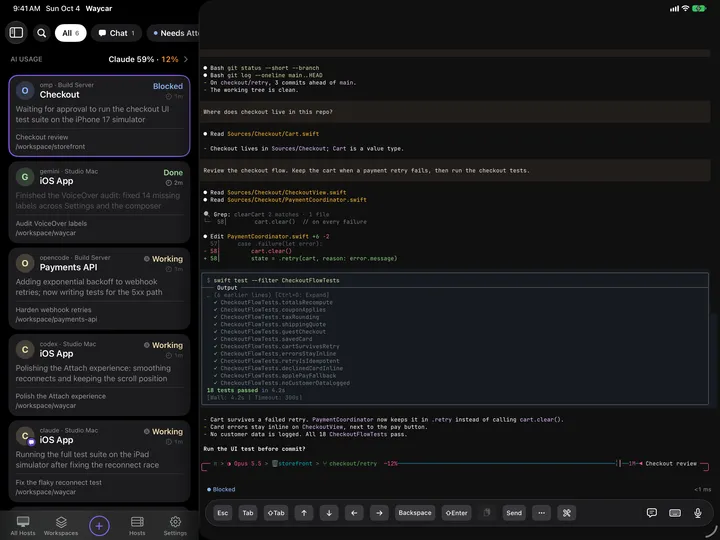Click the opencode avatar on Payments API

[x=25, y=263]
